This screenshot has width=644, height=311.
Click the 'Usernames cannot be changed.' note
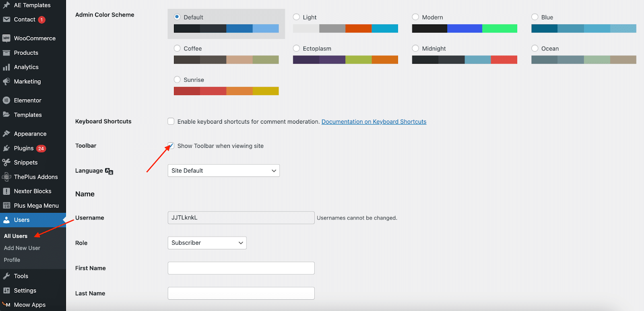pos(357,218)
